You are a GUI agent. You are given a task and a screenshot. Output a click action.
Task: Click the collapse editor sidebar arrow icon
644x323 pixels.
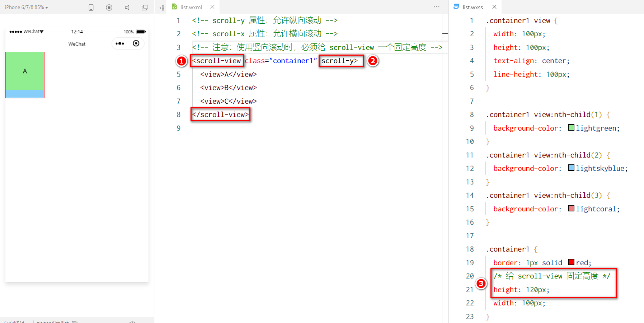[161, 8]
